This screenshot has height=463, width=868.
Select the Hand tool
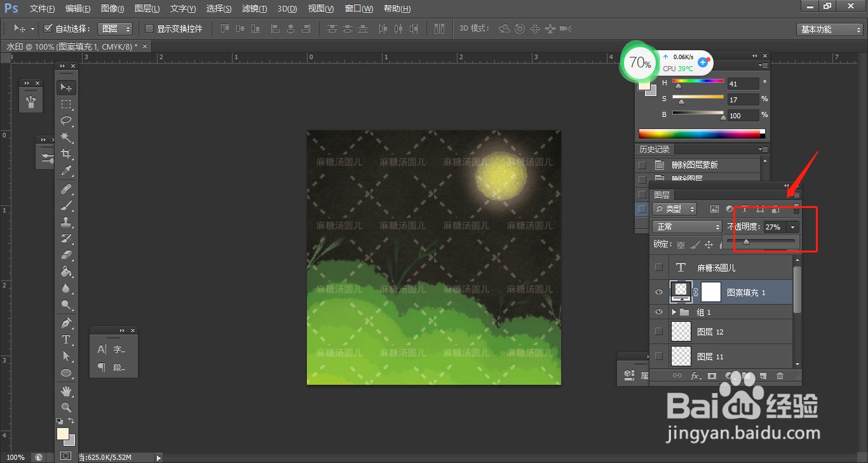click(66, 390)
